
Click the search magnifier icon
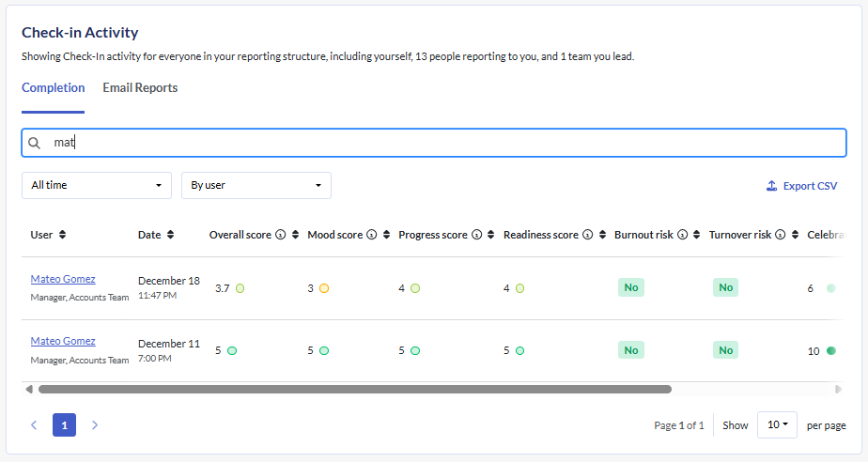pyautogui.click(x=35, y=143)
